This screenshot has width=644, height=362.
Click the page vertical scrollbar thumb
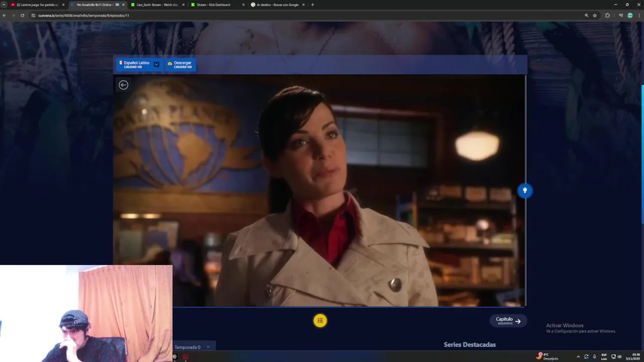point(642,154)
